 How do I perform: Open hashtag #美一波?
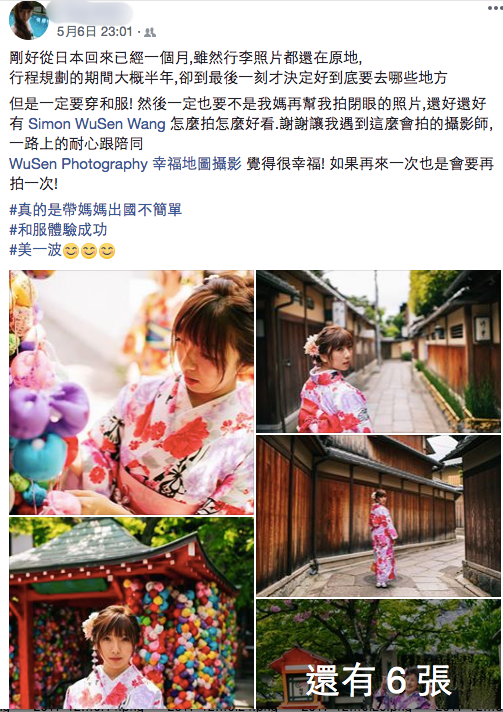point(35,250)
